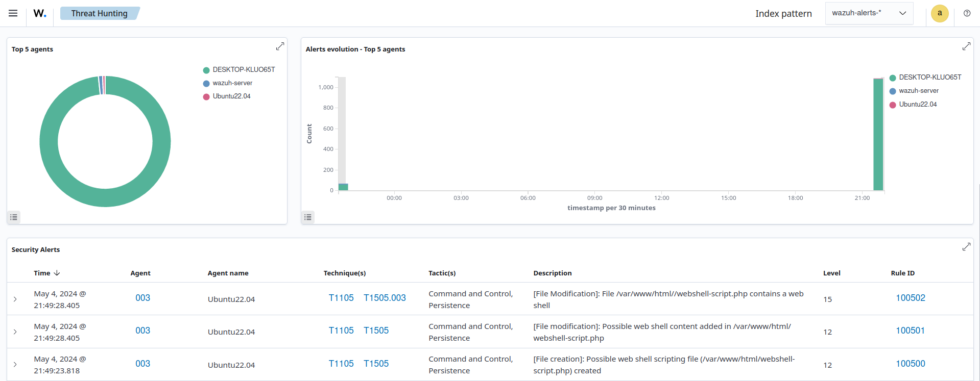This screenshot has height=381, width=980.
Task: Open the help icon in header
Action: [967, 13]
